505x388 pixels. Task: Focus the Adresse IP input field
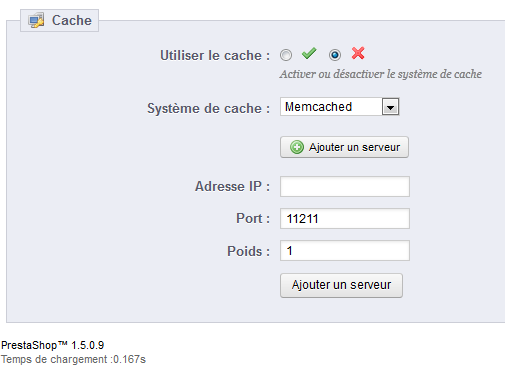click(345, 186)
